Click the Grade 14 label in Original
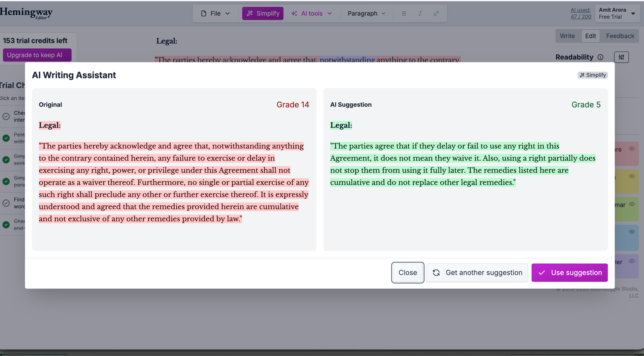The height and width of the screenshot is (356, 644). (x=293, y=105)
